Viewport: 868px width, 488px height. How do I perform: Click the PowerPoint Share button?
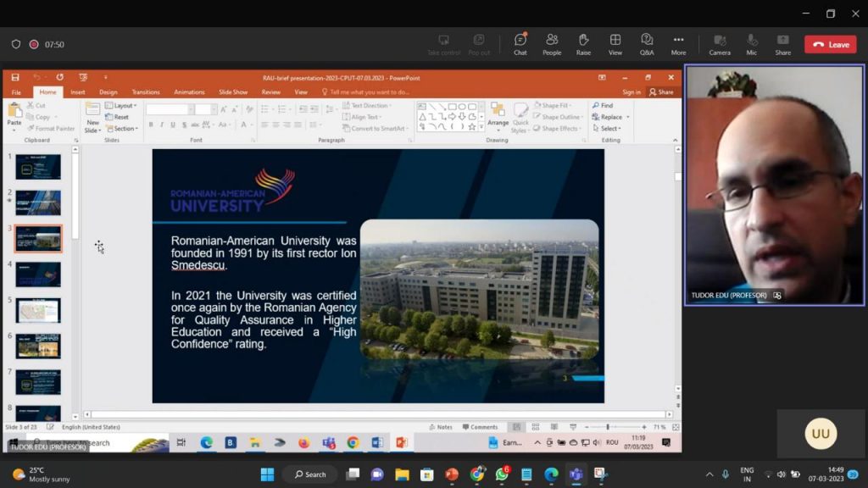(661, 92)
